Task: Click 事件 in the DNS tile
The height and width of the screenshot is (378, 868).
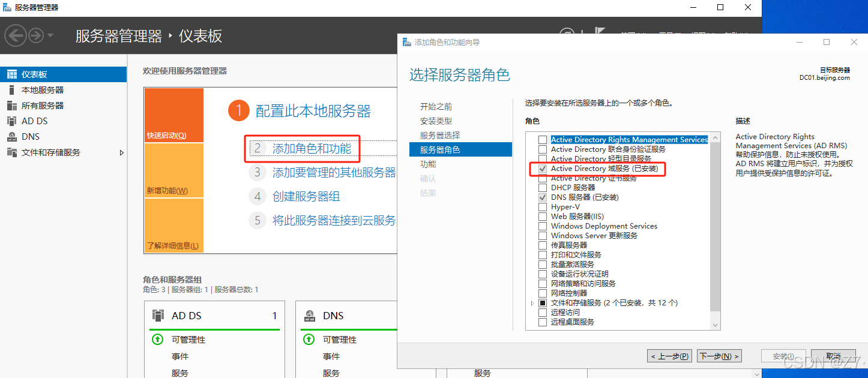Action: coord(331,356)
